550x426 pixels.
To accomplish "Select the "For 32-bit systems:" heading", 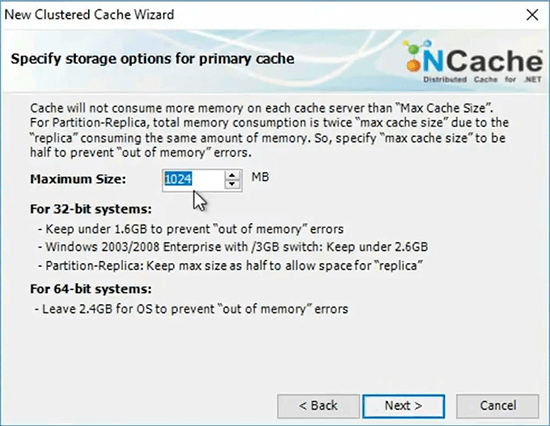I will (91, 209).
